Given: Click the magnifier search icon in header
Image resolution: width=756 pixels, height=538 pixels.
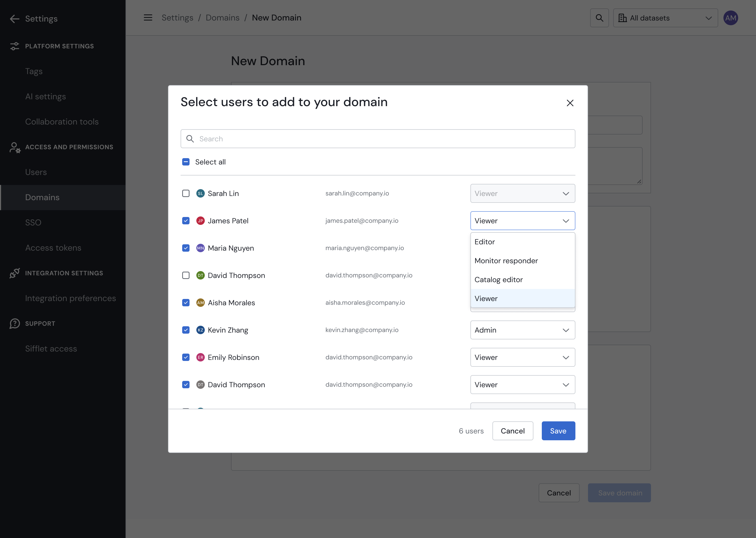Looking at the screenshot, I should (x=599, y=18).
